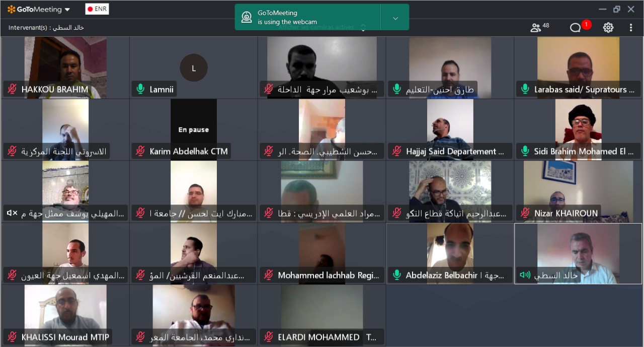Open the settings gear icon
Image resolution: width=644 pixels, height=347 pixels.
608,28
